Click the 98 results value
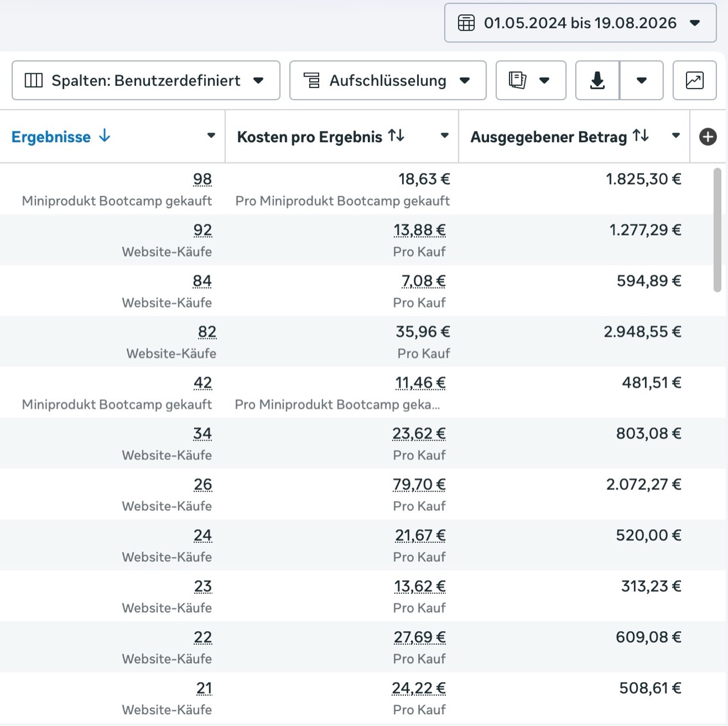 (202, 179)
